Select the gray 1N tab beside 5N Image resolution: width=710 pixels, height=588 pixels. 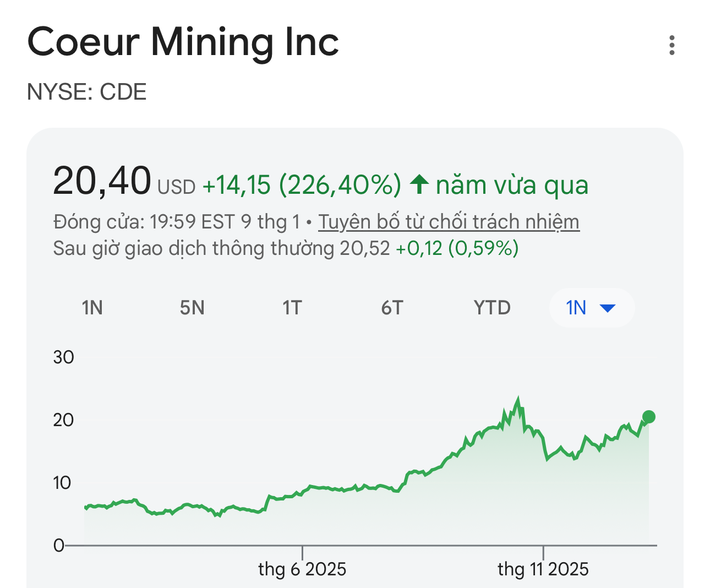92,308
